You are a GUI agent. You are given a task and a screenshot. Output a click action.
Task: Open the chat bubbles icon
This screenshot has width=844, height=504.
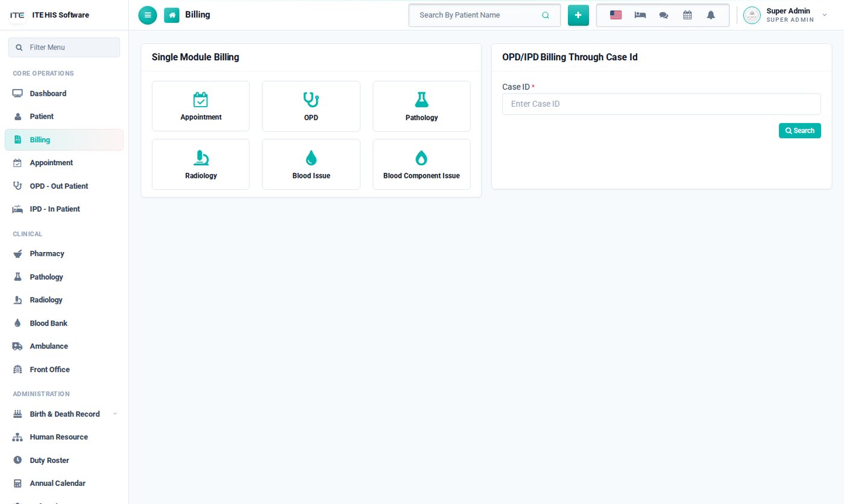pyautogui.click(x=664, y=15)
